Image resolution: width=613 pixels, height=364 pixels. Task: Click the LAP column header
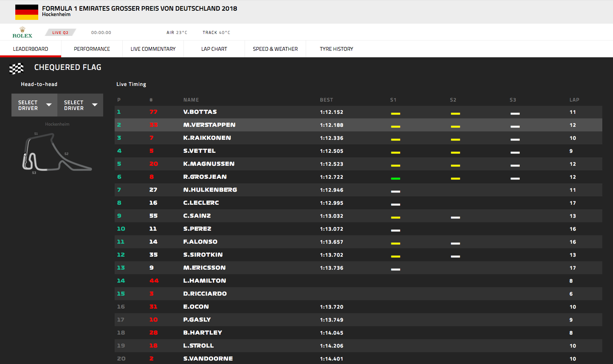(574, 100)
